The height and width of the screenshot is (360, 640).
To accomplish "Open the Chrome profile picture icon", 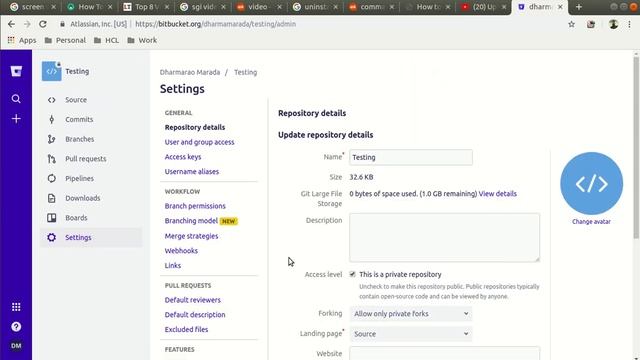I will pyautogui.click(x=613, y=24).
